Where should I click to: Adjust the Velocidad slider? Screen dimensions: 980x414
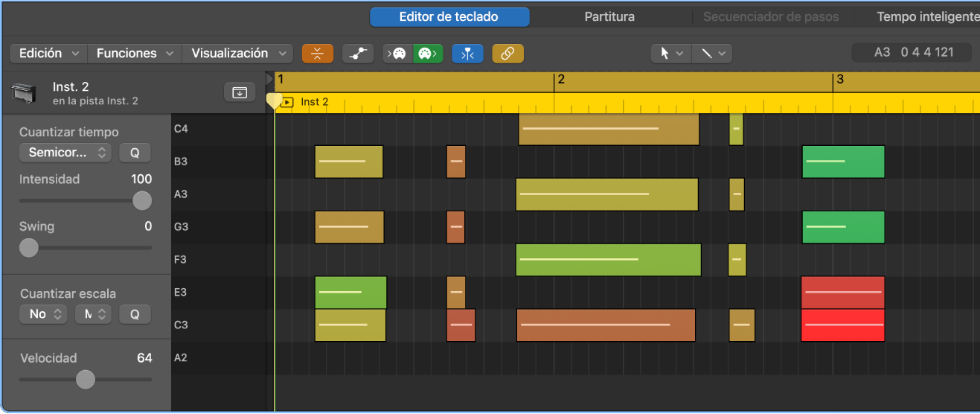coord(86,380)
